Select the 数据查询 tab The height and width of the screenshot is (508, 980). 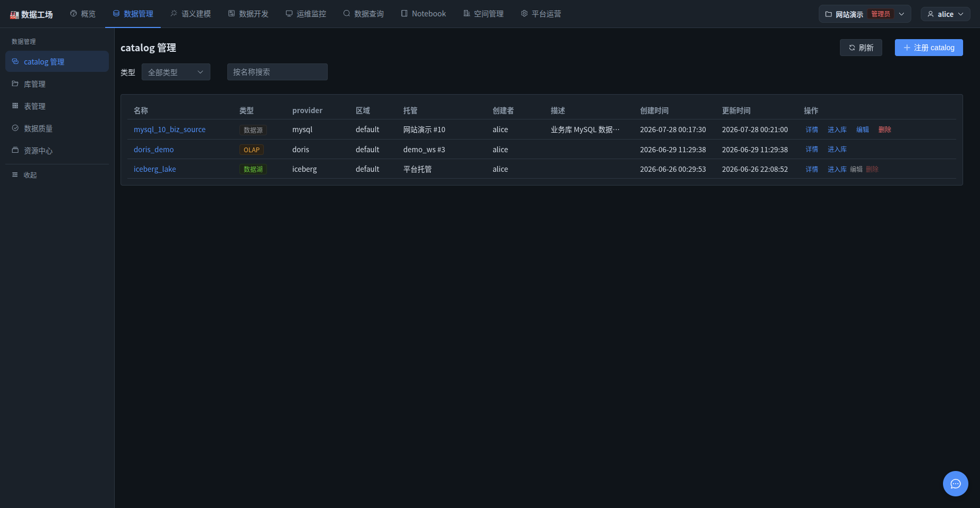click(x=364, y=14)
